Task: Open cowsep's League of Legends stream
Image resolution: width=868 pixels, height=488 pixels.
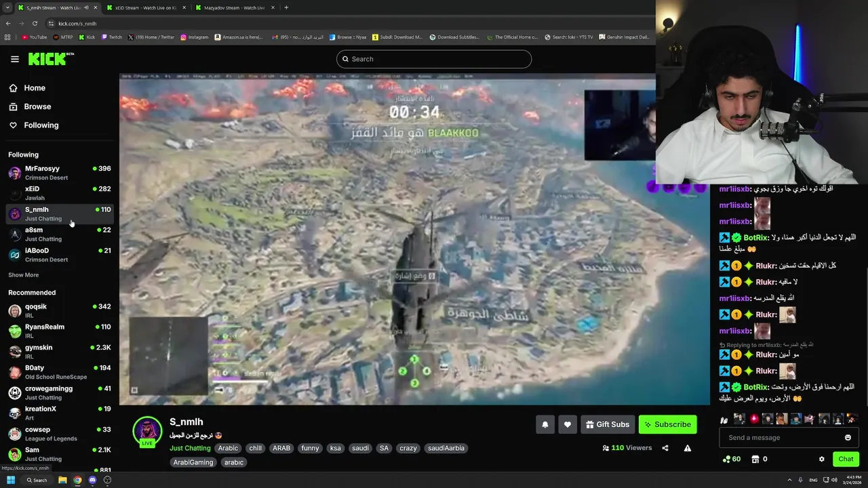Action: click(60, 434)
